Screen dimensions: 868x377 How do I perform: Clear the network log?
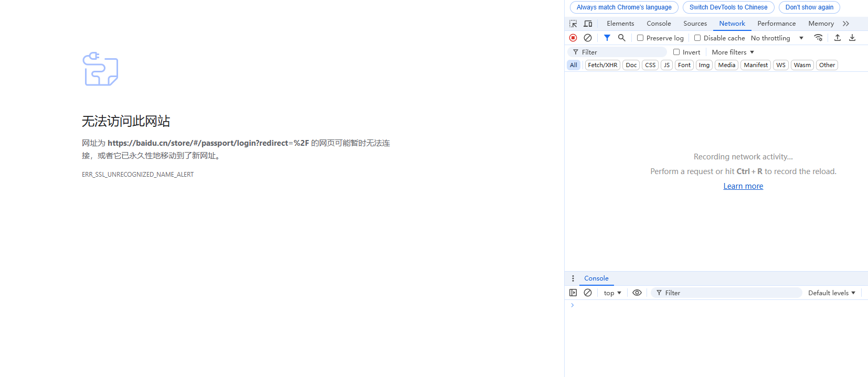[588, 38]
